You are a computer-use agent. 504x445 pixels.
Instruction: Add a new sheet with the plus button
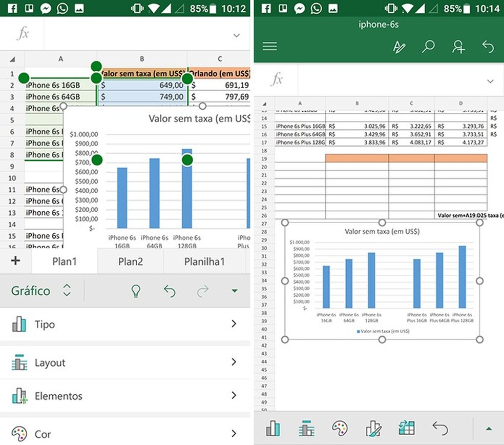(x=15, y=261)
